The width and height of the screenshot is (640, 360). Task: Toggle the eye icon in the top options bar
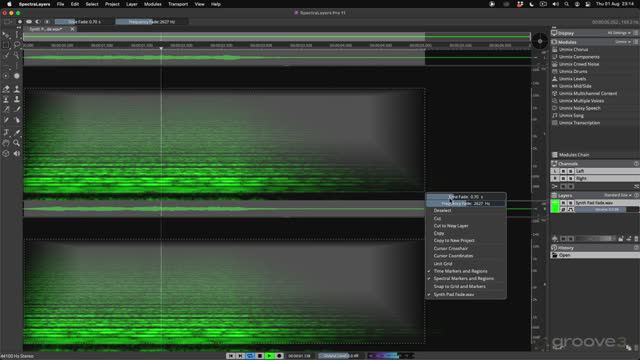pos(29,22)
